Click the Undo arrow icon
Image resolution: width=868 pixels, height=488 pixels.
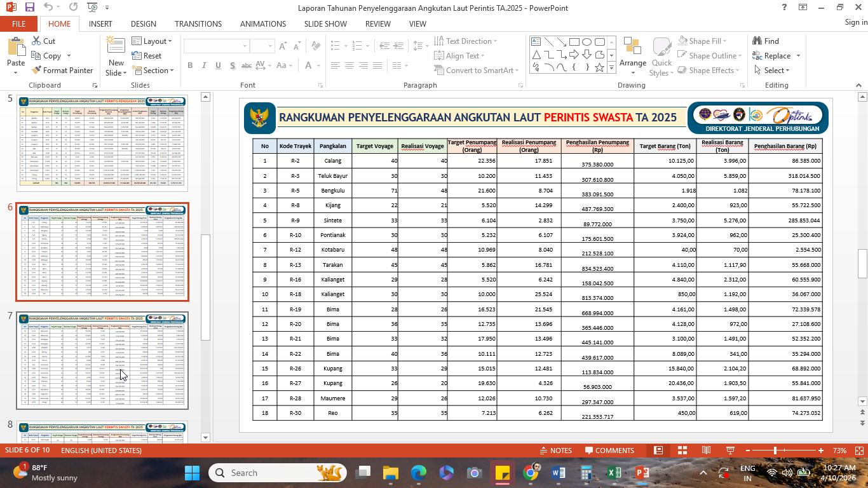point(49,7)
